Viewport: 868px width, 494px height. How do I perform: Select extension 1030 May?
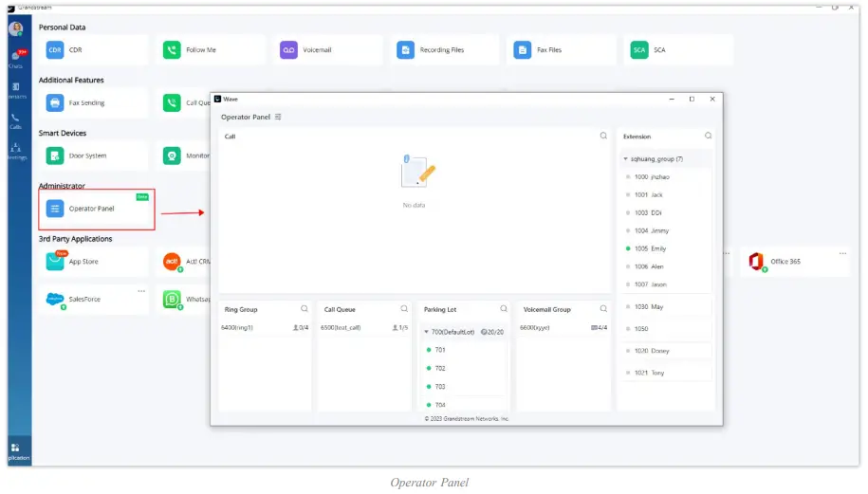coord(666,306)
